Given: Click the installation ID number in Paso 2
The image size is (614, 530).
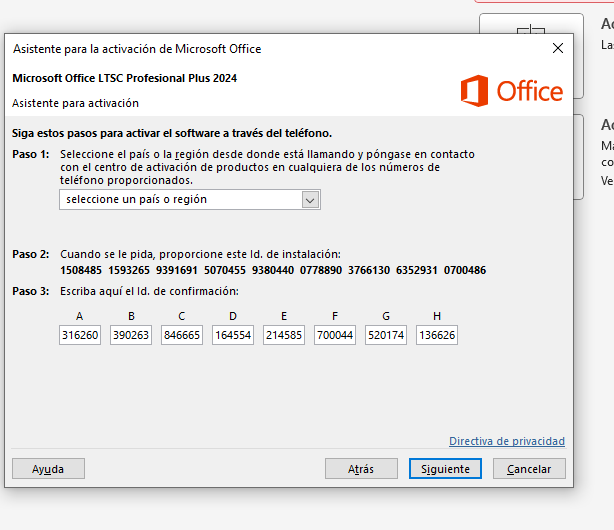Looking at the screenshot, I should pos(273,270).
